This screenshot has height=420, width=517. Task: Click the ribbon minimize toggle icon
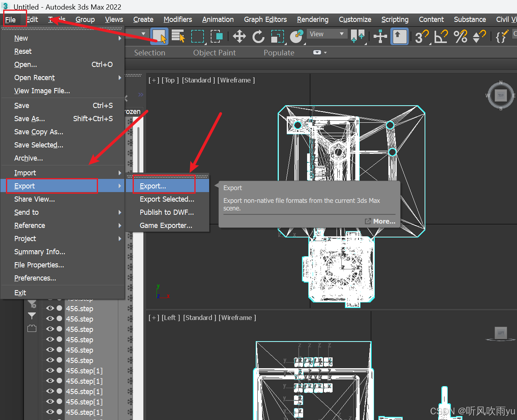(317, 52)
